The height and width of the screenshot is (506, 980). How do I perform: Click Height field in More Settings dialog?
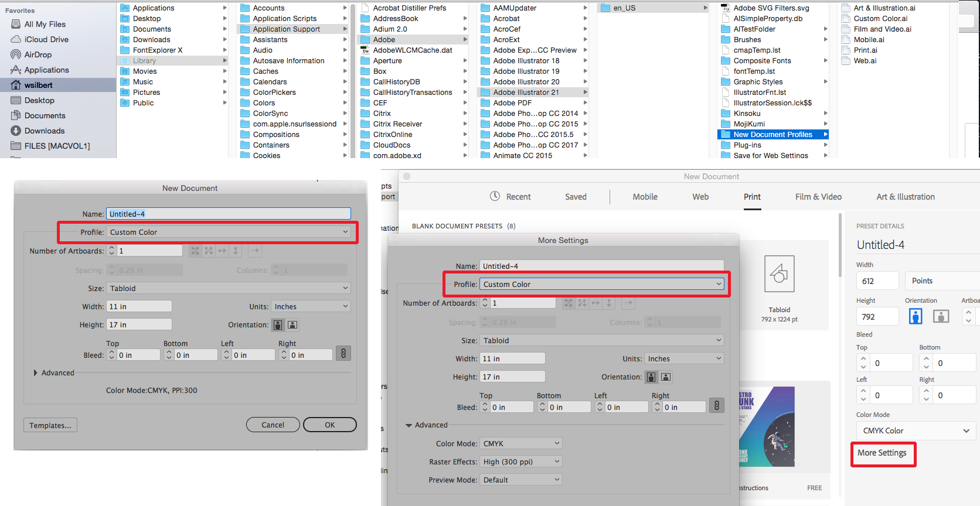click(513, 377)
